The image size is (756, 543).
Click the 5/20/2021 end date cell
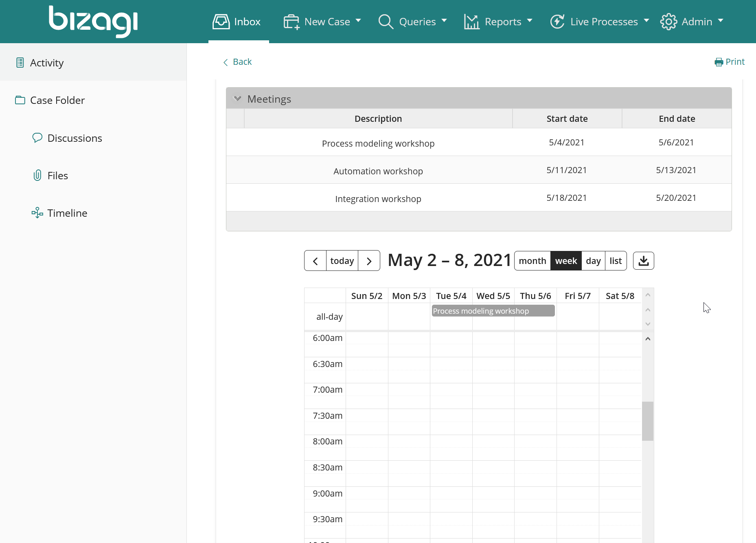676,198
